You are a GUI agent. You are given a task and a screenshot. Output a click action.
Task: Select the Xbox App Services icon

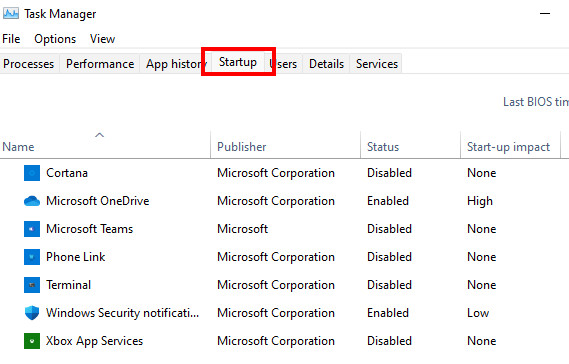(x=32, y=341)
